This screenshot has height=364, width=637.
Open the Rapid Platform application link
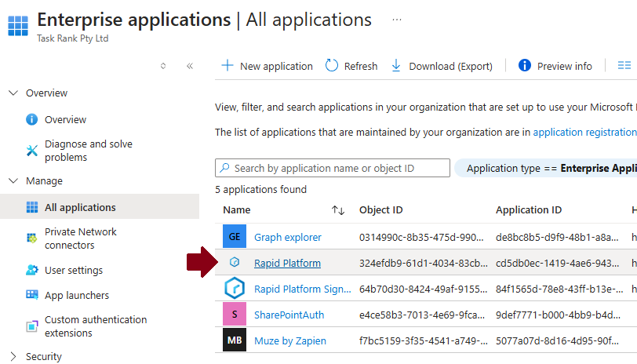pyautogui.click(x=287, y=263)
